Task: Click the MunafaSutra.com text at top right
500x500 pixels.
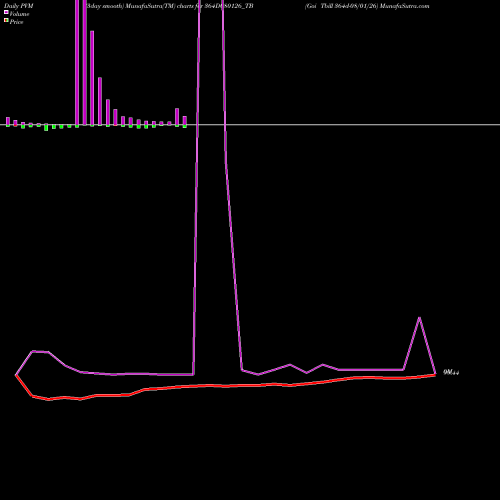Action: tap(404, 6)
